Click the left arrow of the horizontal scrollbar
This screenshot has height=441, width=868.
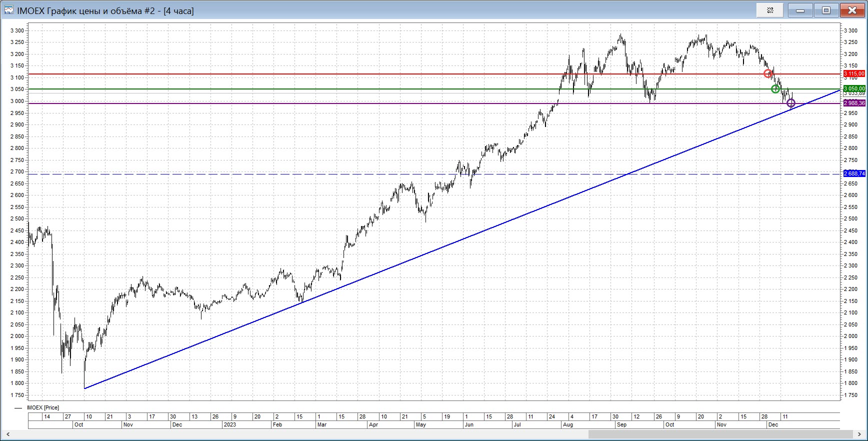tap(7, 434)
